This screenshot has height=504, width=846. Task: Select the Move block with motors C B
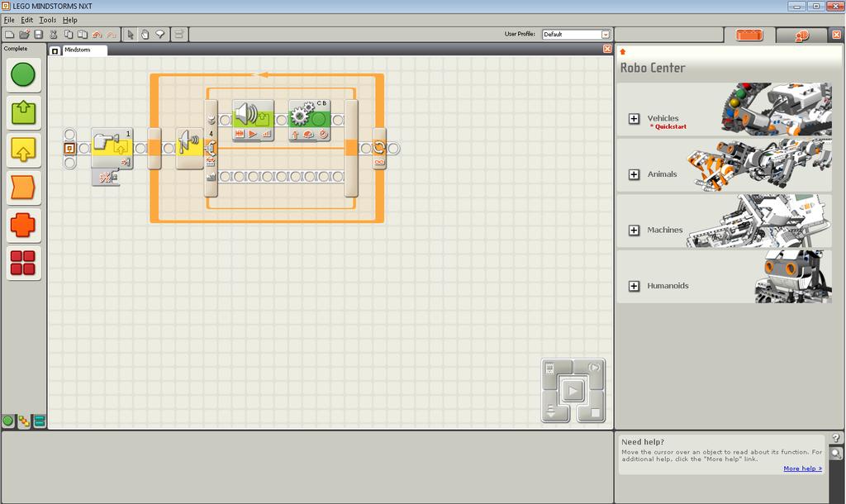309,121
